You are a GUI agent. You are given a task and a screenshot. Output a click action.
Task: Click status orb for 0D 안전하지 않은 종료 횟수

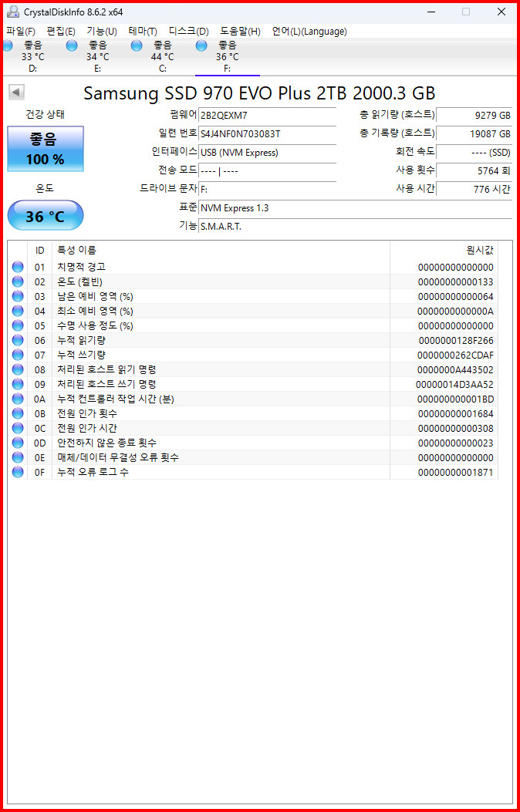point(18,443)
